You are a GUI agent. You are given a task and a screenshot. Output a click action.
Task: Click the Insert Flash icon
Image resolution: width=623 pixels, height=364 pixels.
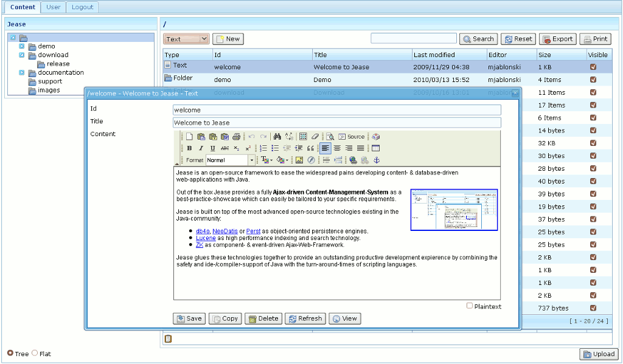311,160
